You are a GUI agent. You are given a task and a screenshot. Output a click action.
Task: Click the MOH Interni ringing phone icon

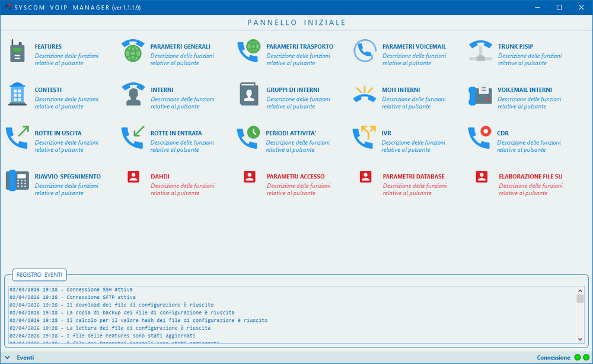pyautogui.click(x=365, y=94)
